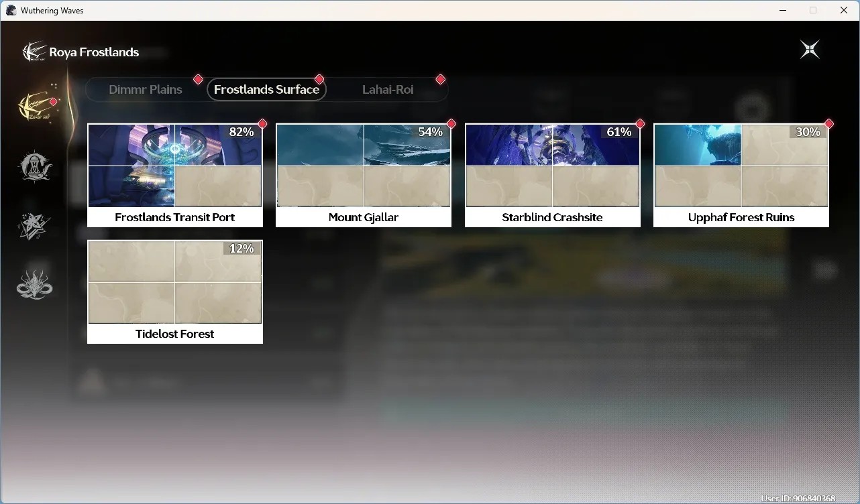Select the glowing first region icon in sidebar

click(x=37, y=105)
